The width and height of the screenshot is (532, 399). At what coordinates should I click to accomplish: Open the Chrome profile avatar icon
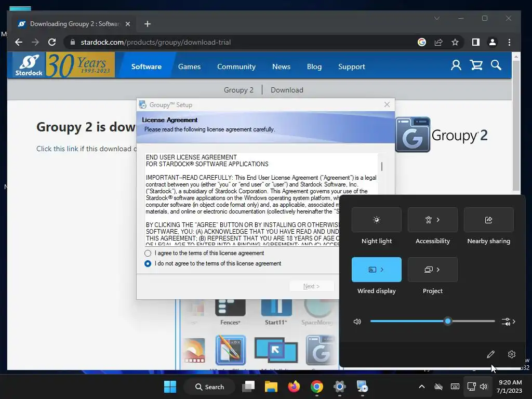coord(493,42)
